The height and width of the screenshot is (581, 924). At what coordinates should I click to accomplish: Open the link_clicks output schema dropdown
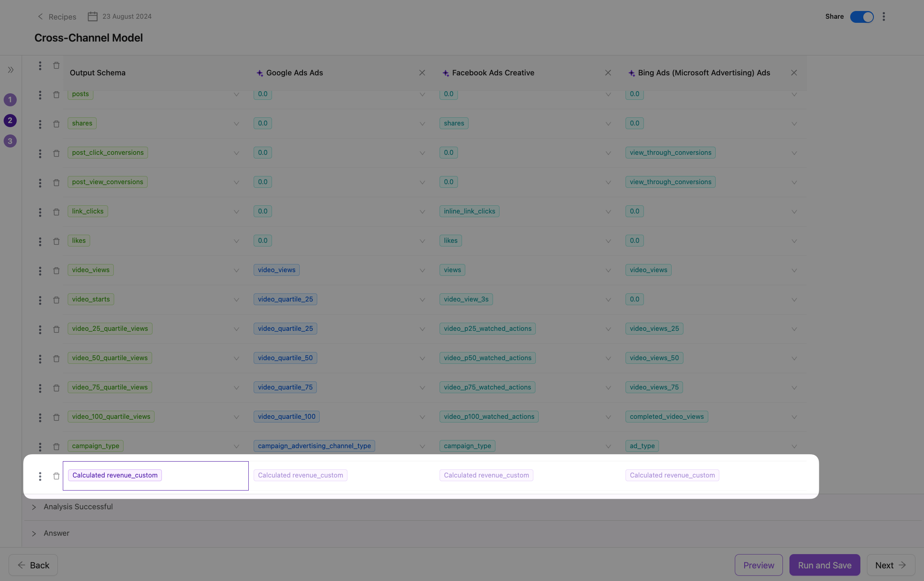pyautogui.click(x=236, y=212)
